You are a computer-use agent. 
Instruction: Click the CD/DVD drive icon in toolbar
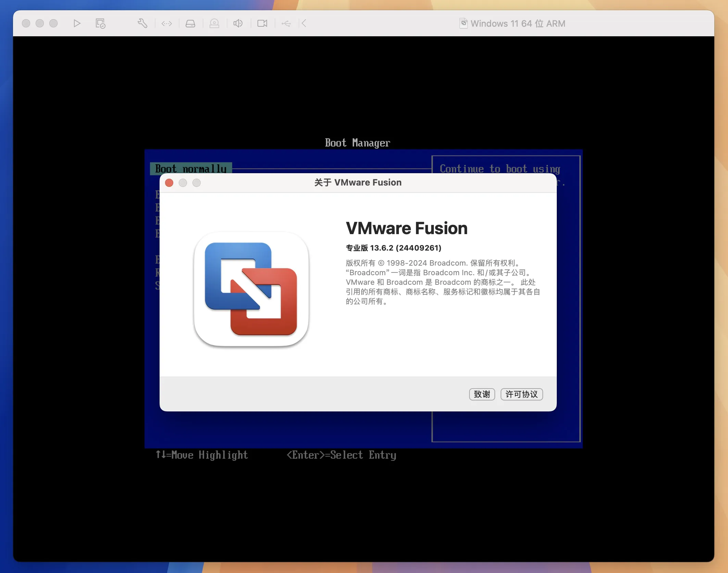pyautogui.click(x=214, y=23)
